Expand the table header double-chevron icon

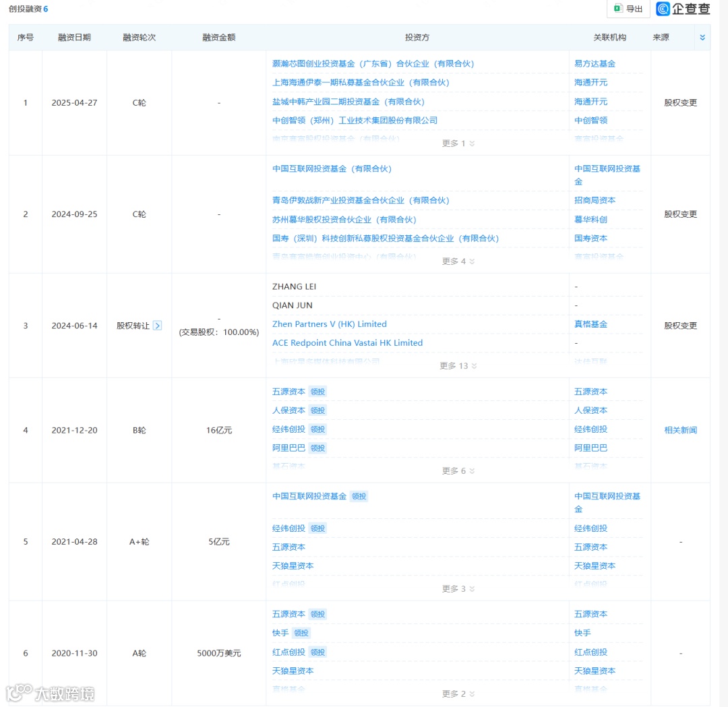click(x=702, y=38)
